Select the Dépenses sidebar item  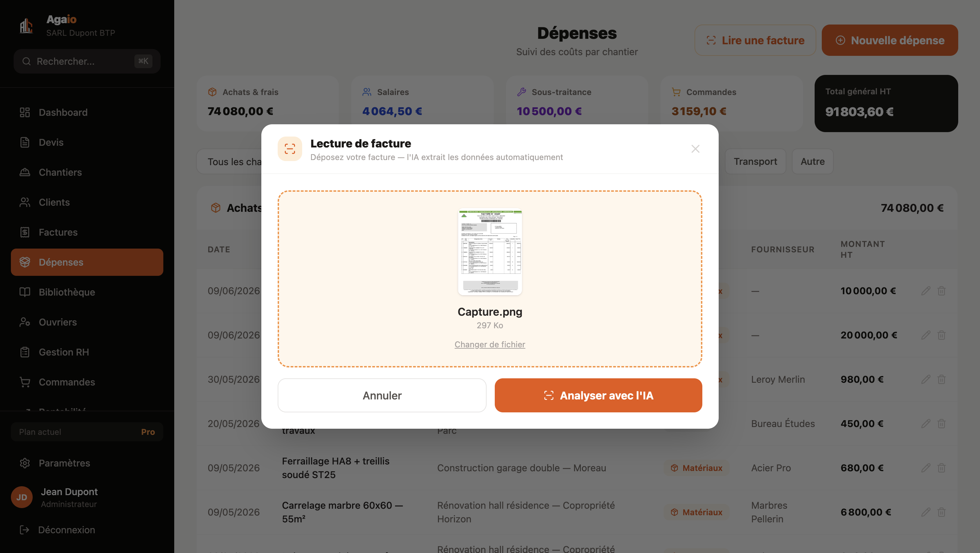pos(87,262)
